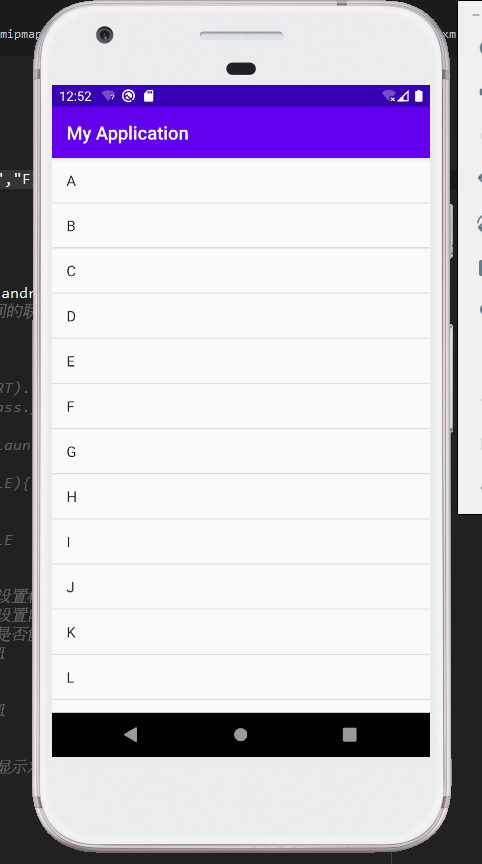Click the battery icon in status bar
Screen dimensions: 482x864
pos(419,96)
